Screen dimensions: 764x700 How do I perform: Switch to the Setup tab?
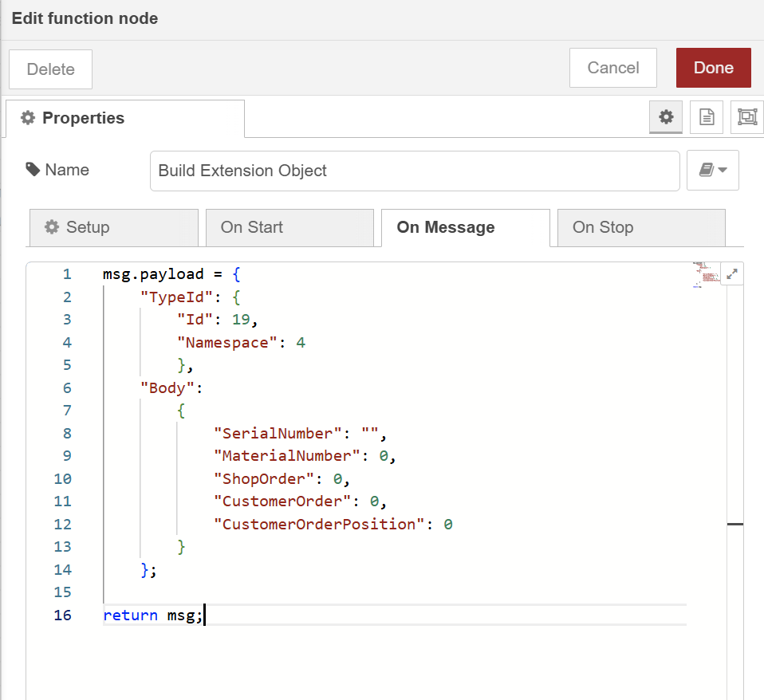coord(113,227)
